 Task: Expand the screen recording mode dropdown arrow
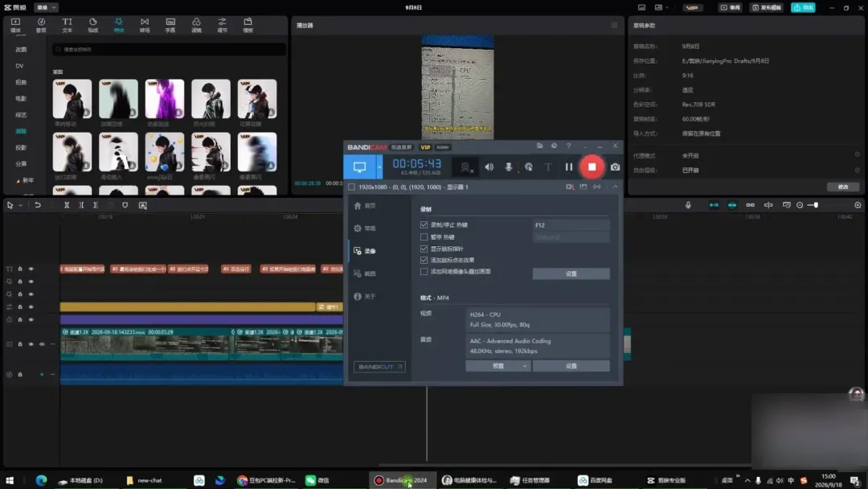click(x=379, y=166)
